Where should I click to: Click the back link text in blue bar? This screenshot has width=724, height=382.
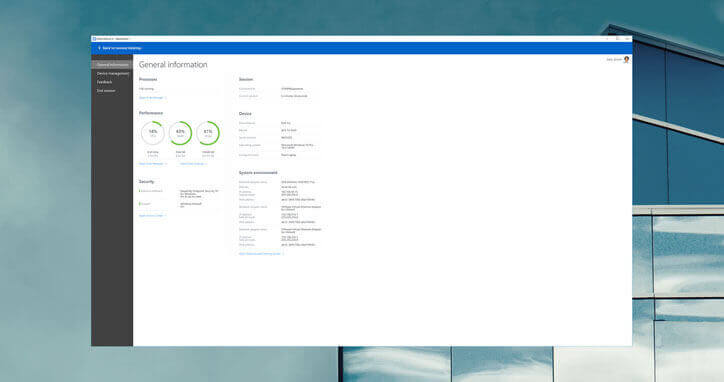tap(122, 48)
